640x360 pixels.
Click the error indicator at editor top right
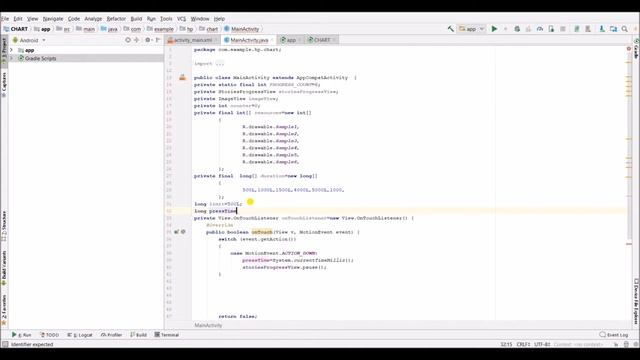coord(629,49)
